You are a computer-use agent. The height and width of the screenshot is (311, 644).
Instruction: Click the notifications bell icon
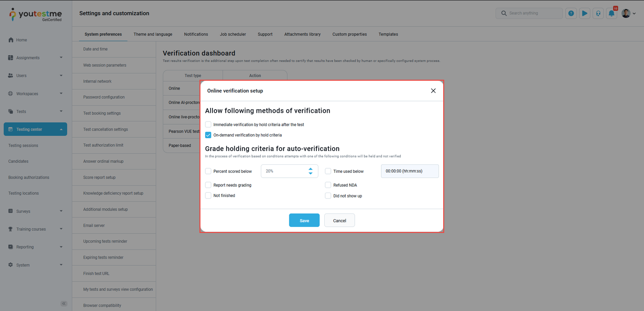pos(611,13)
